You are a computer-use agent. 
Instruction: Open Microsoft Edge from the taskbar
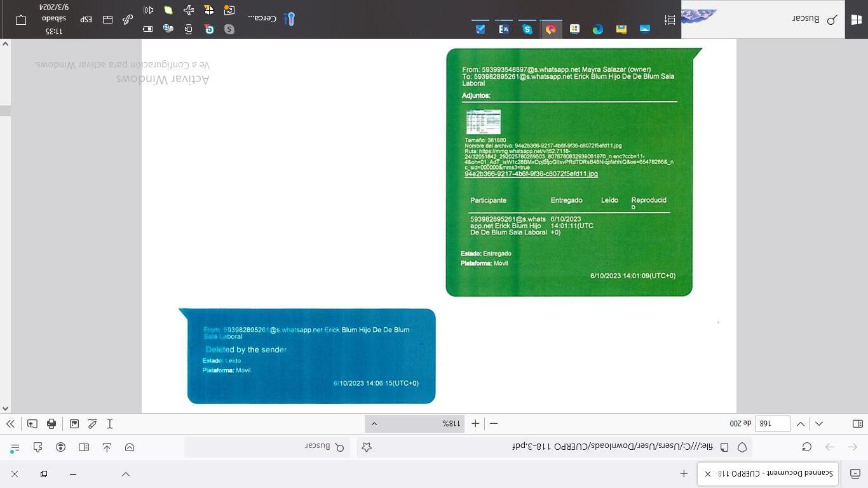point(598,29)
